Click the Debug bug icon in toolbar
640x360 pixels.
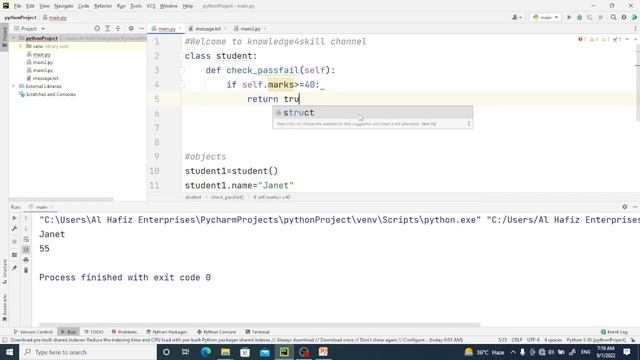[x=580, y=18]
